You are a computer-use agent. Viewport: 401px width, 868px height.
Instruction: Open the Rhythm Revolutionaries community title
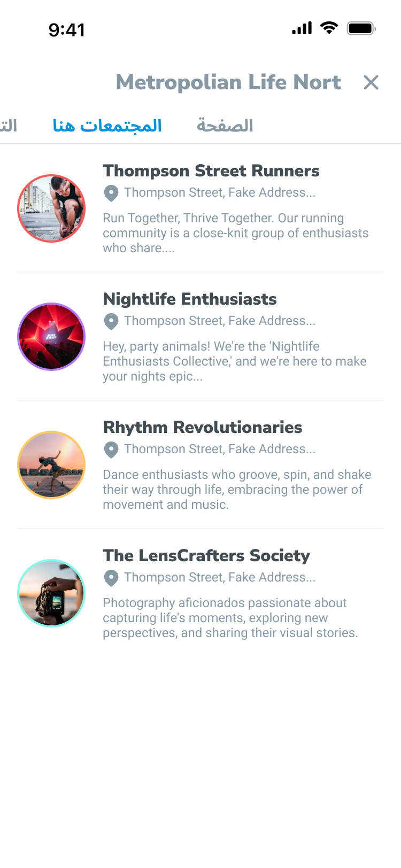pos(203,427)
